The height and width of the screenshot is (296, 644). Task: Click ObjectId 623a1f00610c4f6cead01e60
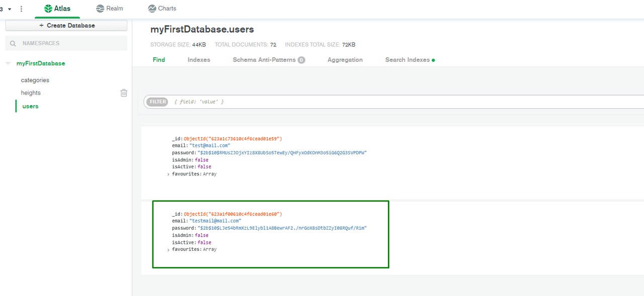click(x=233, y=214)
